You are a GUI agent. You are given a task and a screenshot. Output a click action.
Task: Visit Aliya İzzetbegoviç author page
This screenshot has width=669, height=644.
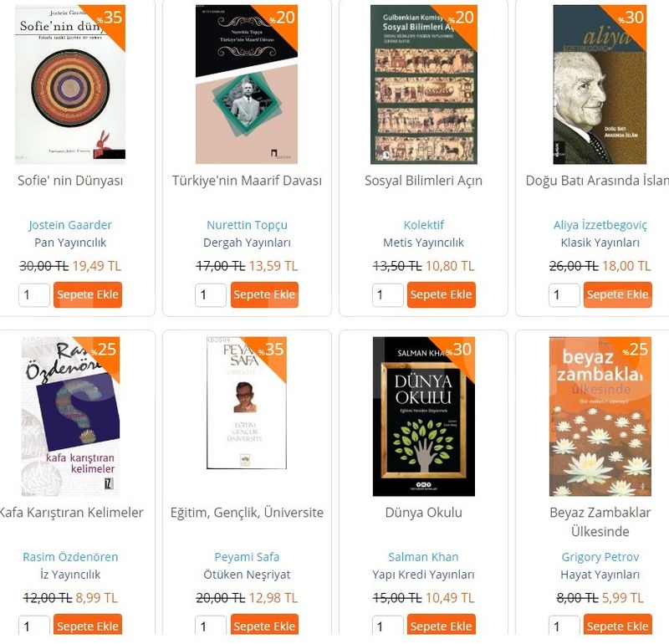tap(600, 225)
